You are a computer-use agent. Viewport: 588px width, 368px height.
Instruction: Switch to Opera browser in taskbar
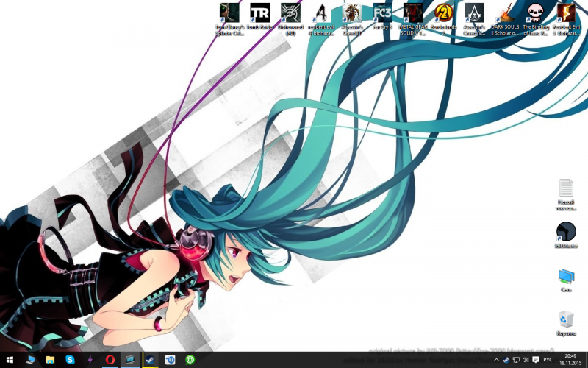pyautogui.click(x=110, y=360)
